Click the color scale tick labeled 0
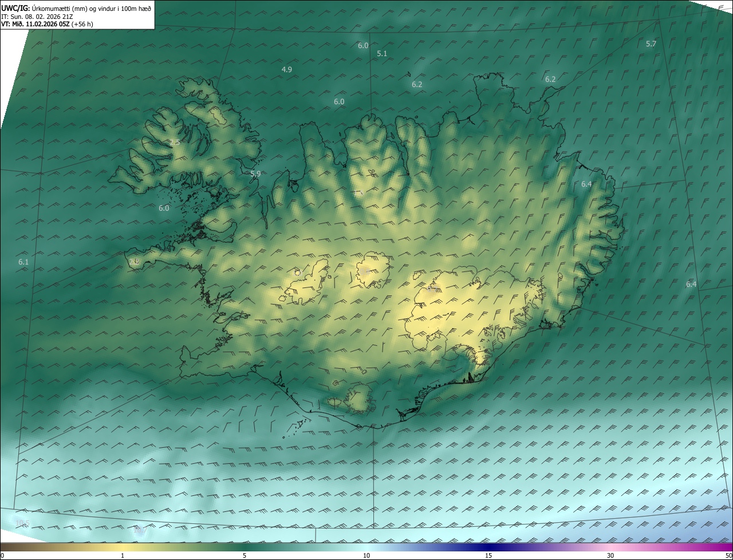The image size is (733, 560). click(2, 556)
